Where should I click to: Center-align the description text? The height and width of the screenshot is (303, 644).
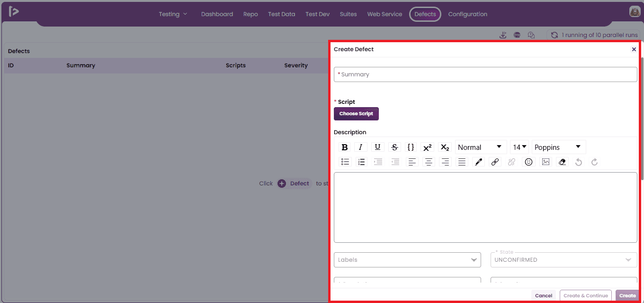click(x=429, y=162)
